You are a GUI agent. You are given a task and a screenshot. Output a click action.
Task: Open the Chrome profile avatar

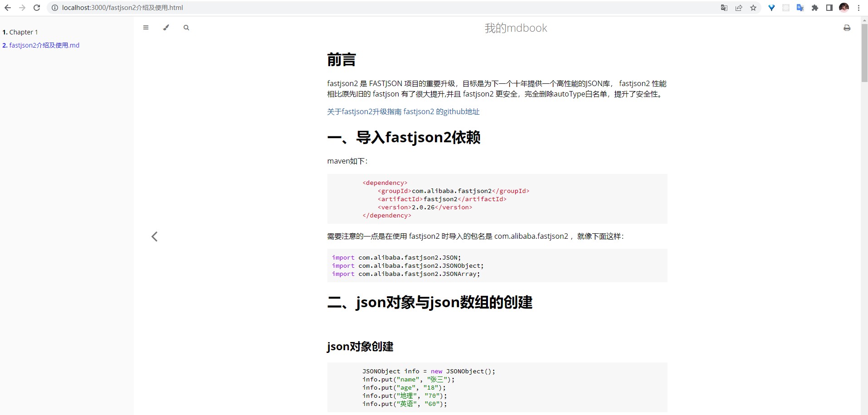click(x=844, y=8)
